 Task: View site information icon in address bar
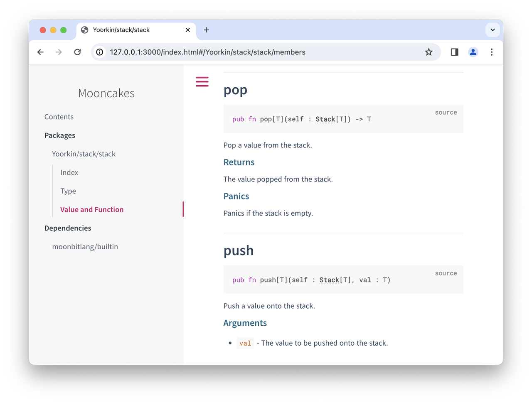tap(100, 52)
